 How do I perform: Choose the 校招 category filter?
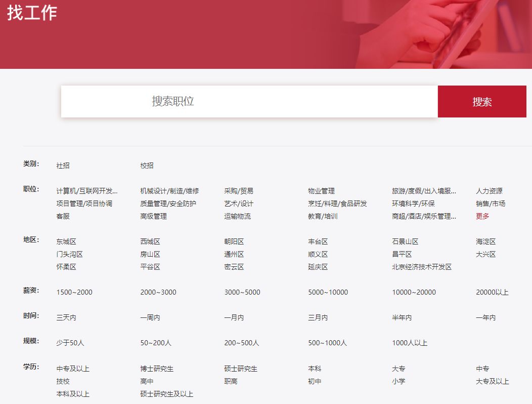(x=147, y=166)
